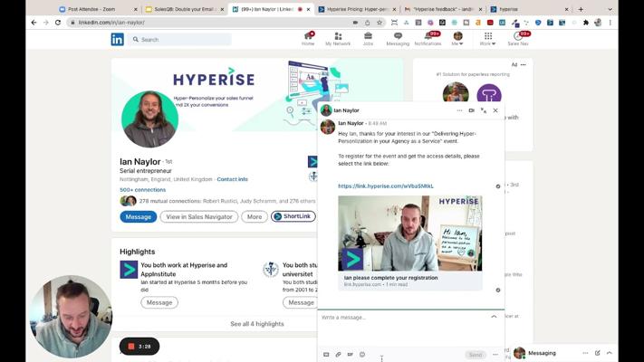Open the Jobs icon in navigation
Viewport: 644px width, 362px height.
click(x=368, y=38)
